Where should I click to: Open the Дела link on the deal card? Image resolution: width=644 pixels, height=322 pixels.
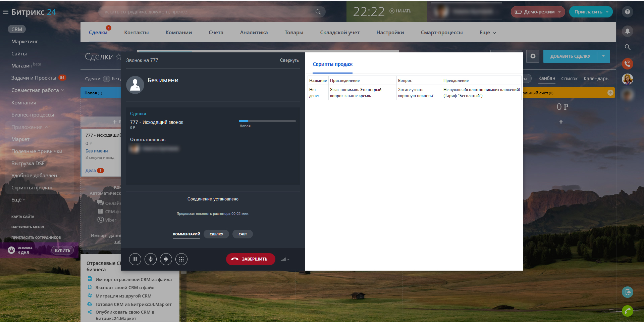[91, 170]
